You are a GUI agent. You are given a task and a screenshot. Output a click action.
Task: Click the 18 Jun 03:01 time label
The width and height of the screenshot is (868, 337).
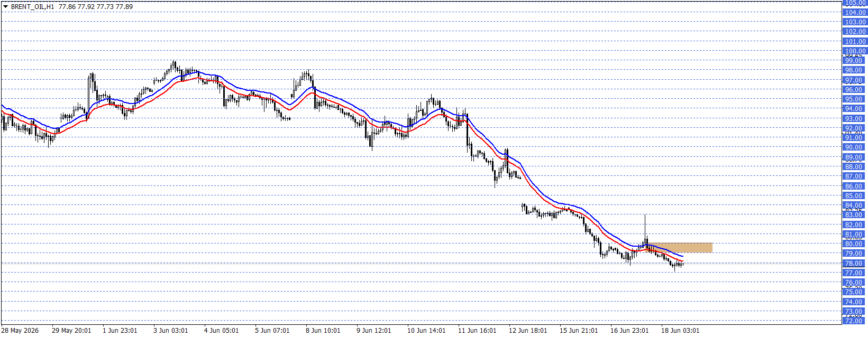coord(680,331)
